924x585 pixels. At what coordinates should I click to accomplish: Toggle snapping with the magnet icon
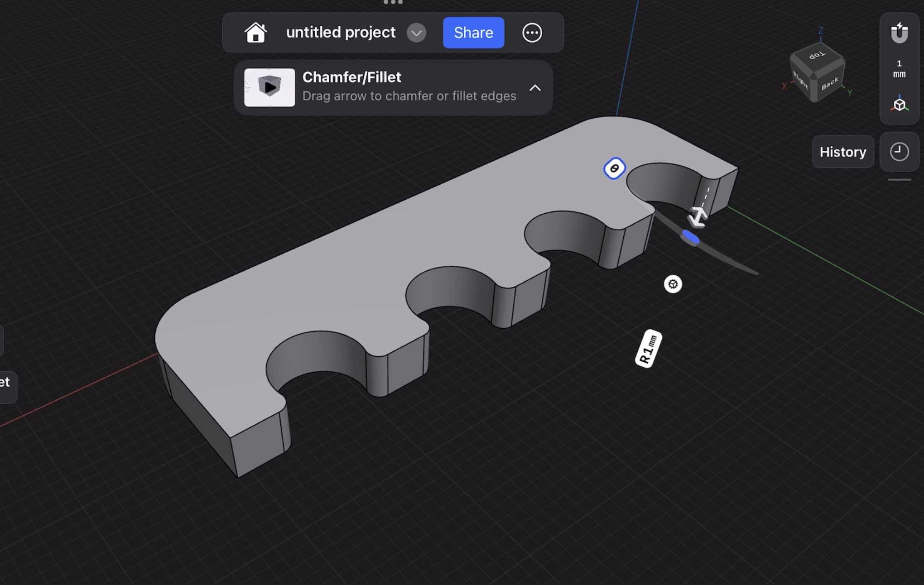click(x=899, y=32)
